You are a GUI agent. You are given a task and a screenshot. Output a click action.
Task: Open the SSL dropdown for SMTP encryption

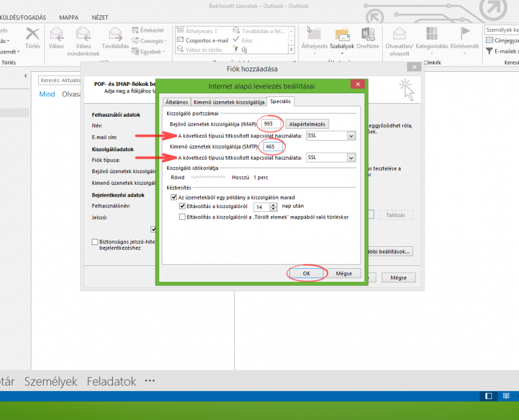pos(351,158)
